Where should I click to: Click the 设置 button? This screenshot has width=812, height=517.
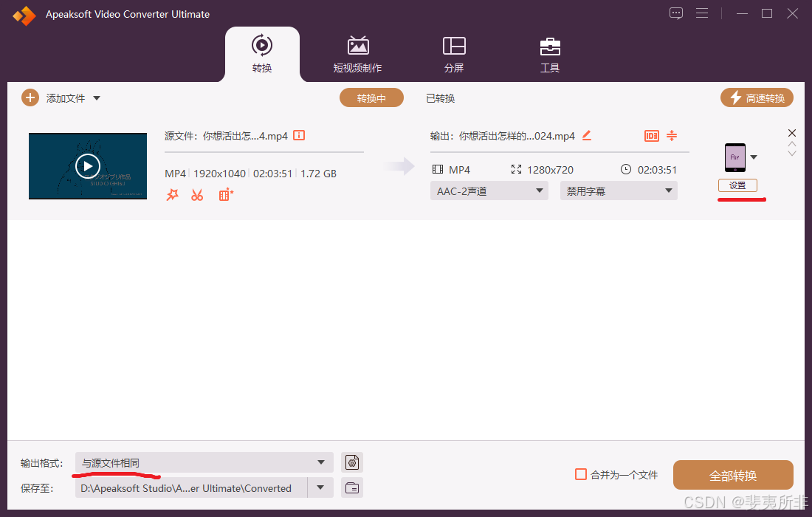point(737,185)
